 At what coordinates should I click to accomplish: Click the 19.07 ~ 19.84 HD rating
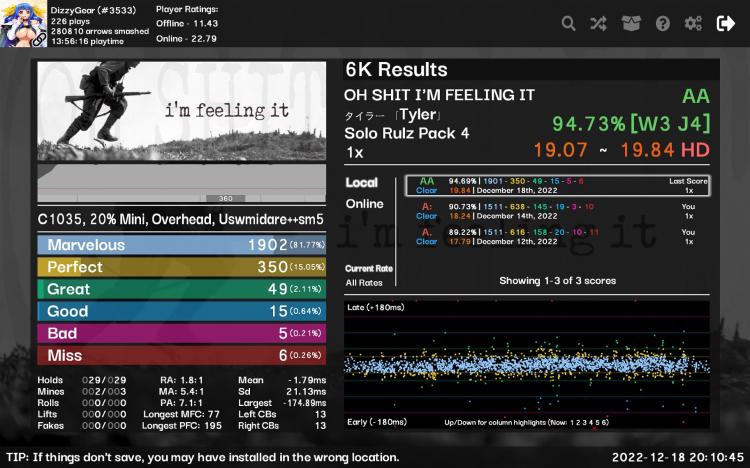(621, 150)
